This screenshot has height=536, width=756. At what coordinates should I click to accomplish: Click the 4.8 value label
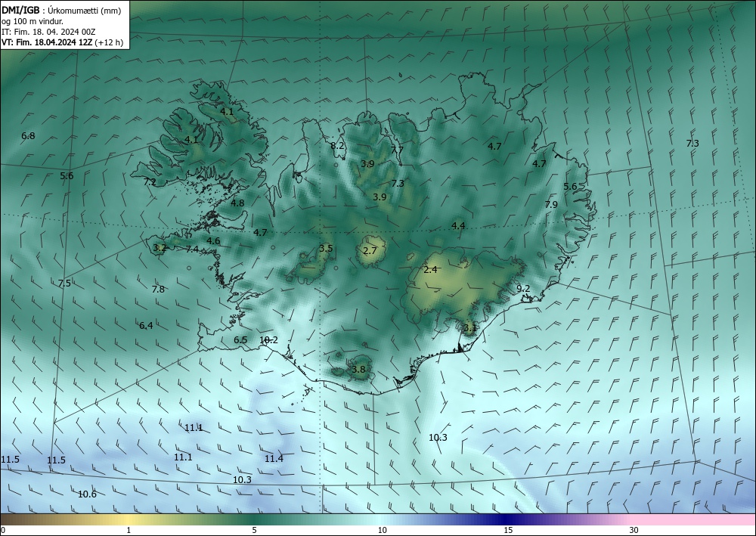pos(237,203)
